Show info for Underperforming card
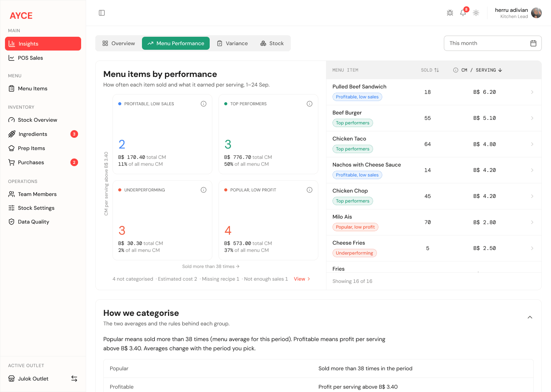 204,190
